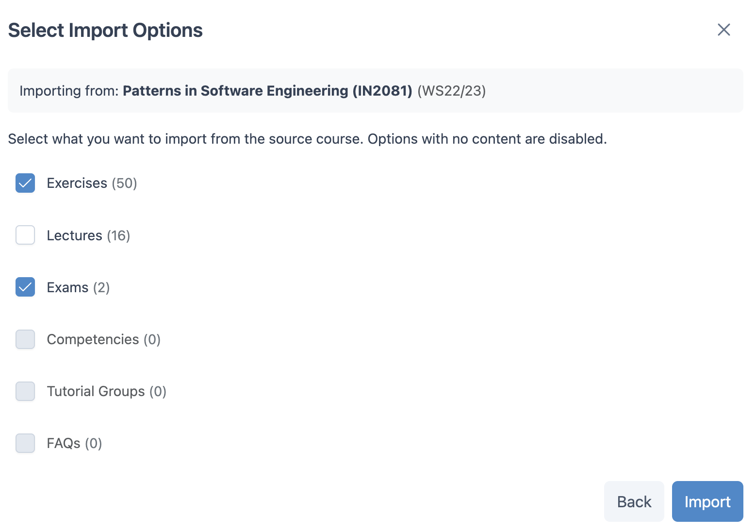Click the Patterns in Software Engineering course name
This screenshot has height=532, width=756.
[267, 91]
